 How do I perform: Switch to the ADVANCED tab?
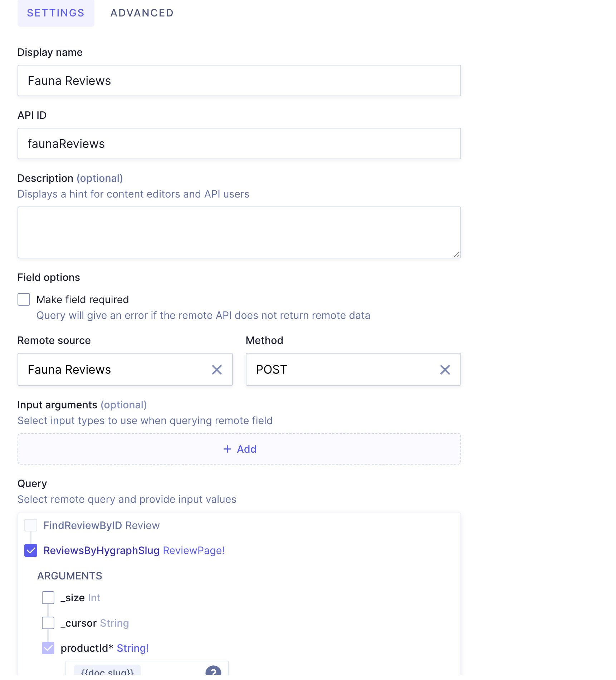[x=142, y=13]
